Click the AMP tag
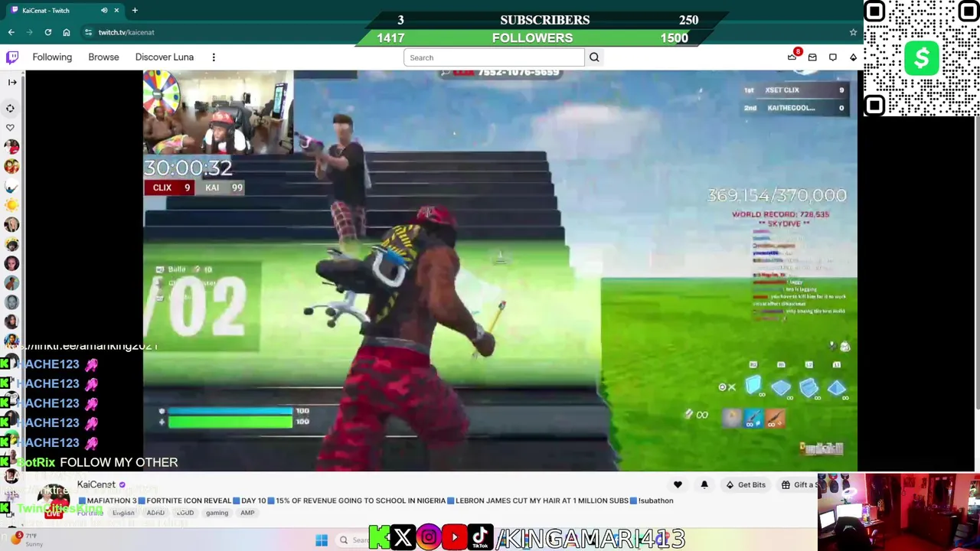The height and width of the screenshot is (551, 980). (x=247, y=513)
